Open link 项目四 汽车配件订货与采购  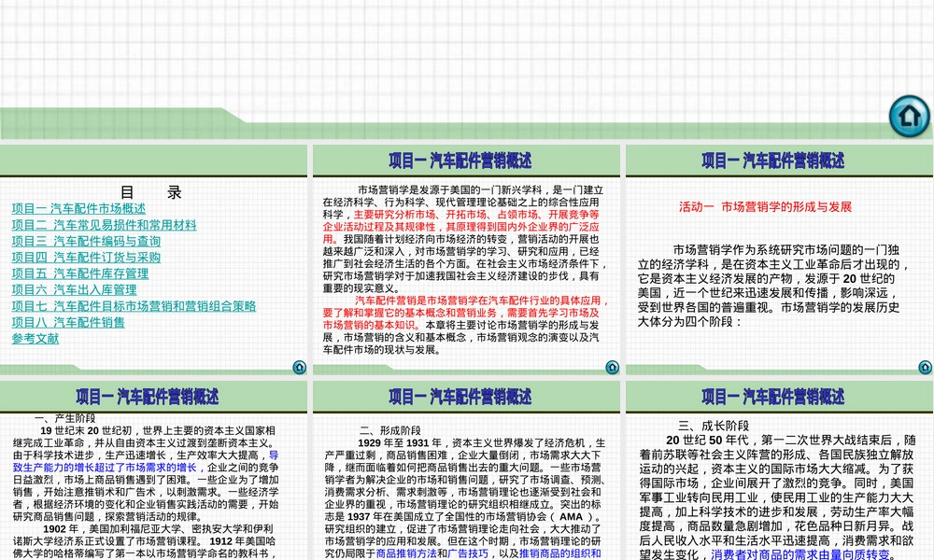[86, 257]
